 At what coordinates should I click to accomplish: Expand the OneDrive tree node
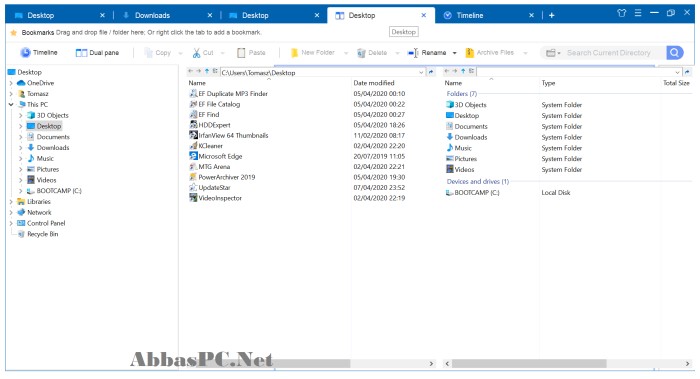click(x=11, y=83)
